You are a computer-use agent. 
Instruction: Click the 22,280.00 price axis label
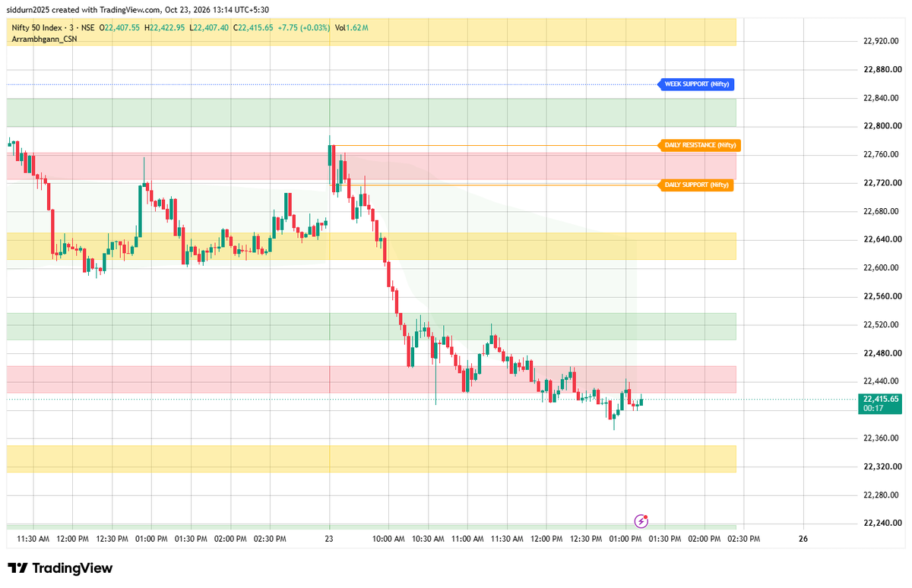tap(882, 495)
